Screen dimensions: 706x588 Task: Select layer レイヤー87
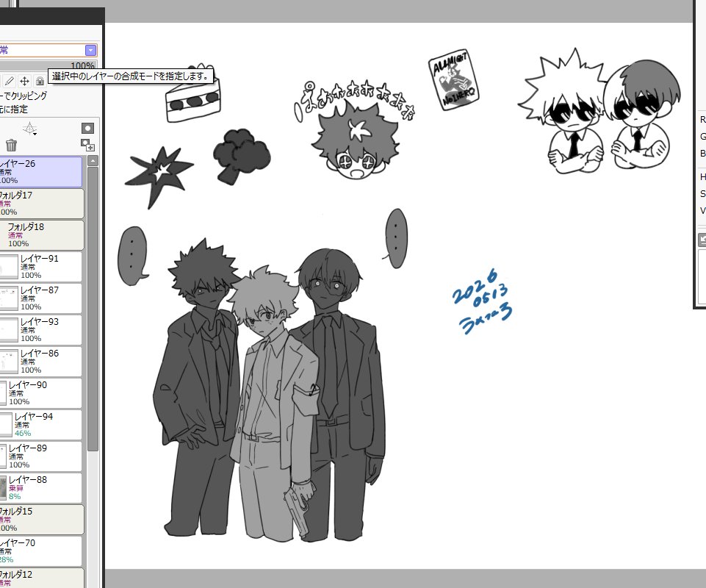(41, 298)
